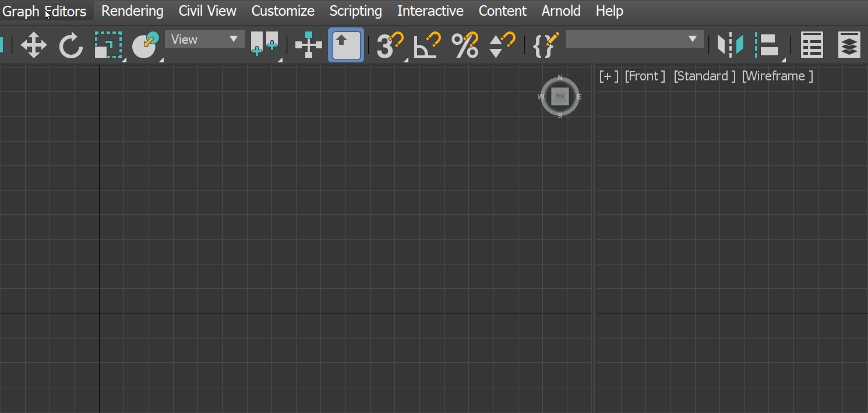Click the Front viewport label
This screenshot has height=413, width=868.
645,76
